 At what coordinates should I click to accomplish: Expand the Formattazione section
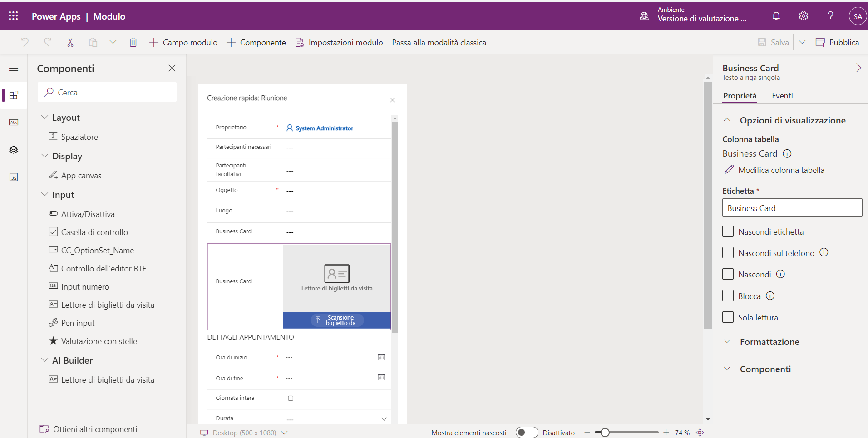(x=727, y=341)
